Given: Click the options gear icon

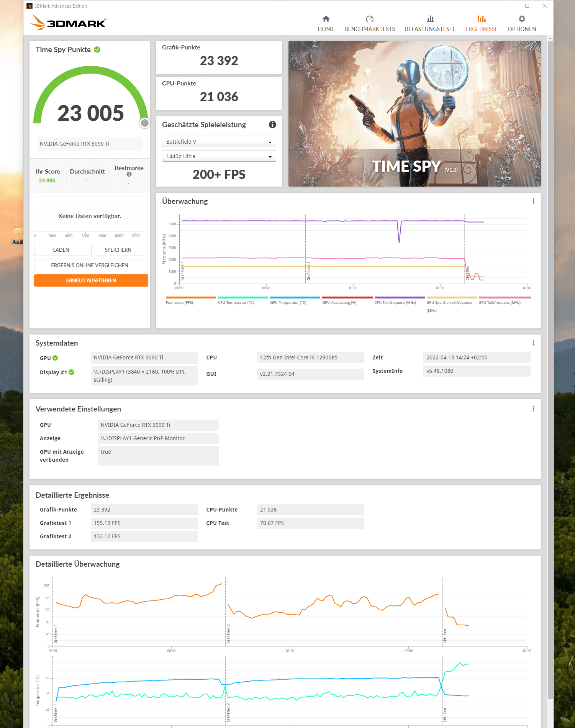Looking at the screenshot, I should (x=522, y=19).
